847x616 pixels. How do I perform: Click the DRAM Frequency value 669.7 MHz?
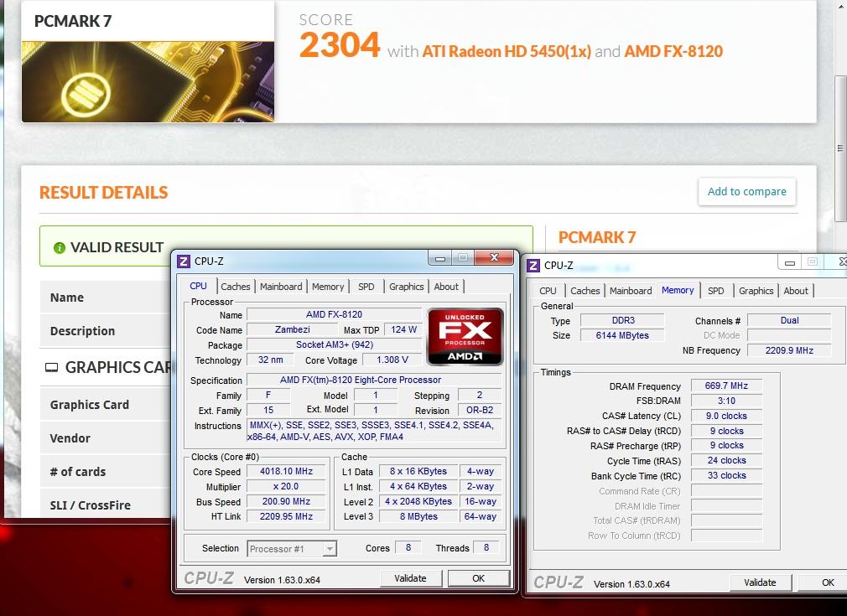coord(726,386)
